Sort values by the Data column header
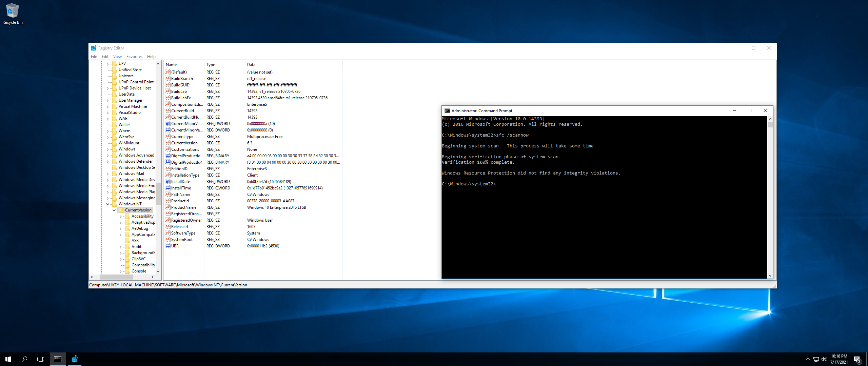 pyautogui.click(x=294, y=64)
